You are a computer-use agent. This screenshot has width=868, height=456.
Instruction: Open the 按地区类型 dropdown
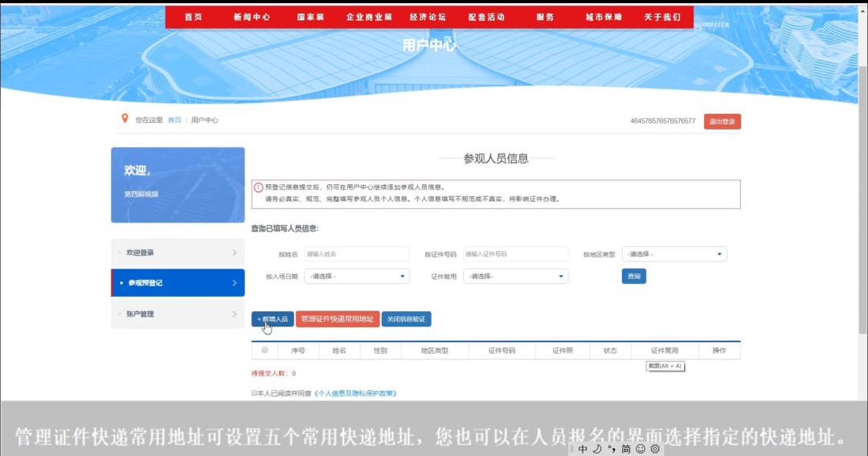pos(674,254)
